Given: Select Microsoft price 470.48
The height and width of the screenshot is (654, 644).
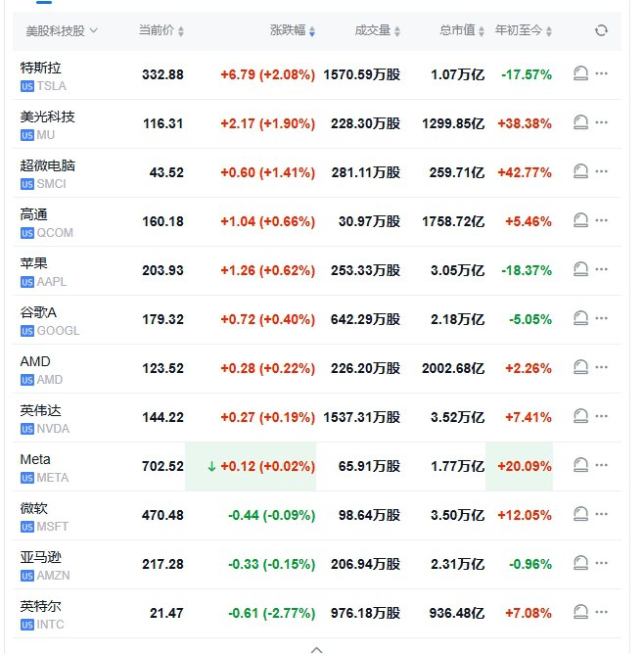Looking at the screenshot, I should pos(162,515).
